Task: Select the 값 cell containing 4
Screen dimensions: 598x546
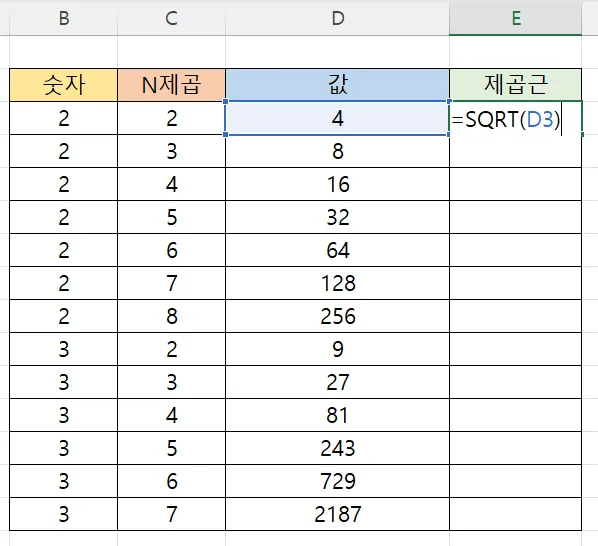Action: pos(338,118)
